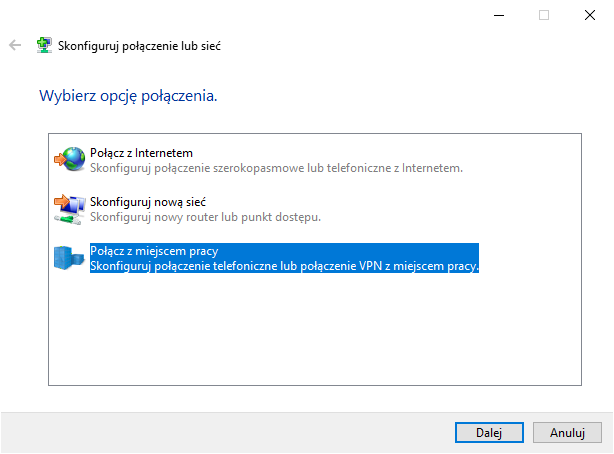Minimize the wizard window
The image size is (614, 454).
499,15
